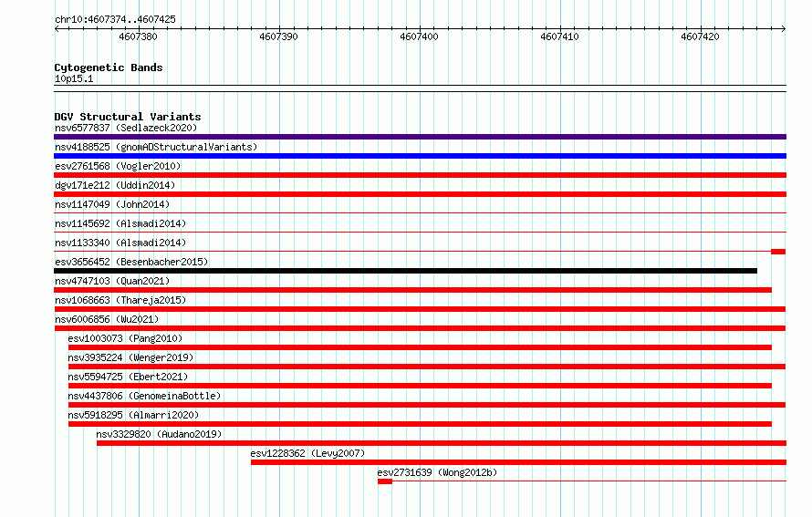Viewport: 812px width, 517px height.
Task: Open variant nsv1145692 (Alsmadi2014) label
Action: (120, 223)
